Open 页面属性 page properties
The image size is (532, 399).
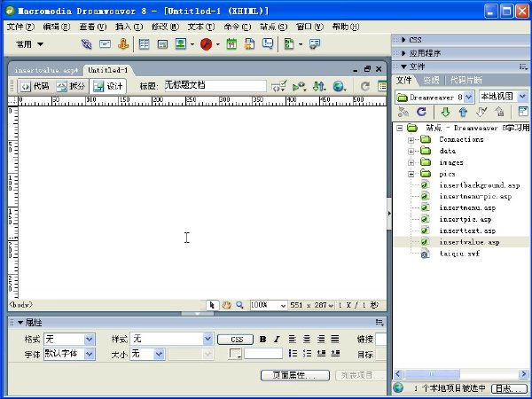(295, 375)
